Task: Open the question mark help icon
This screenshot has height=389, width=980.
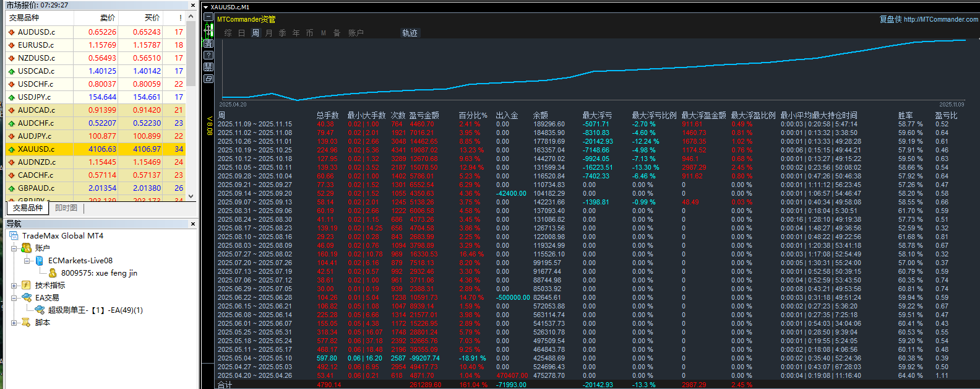Action: (x=208, y=55)
